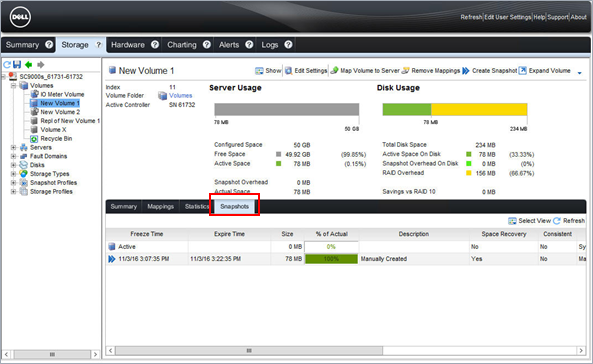Click the Active snapshot volume icon
This screenshot has height=364, width=593.
point(112,247)
